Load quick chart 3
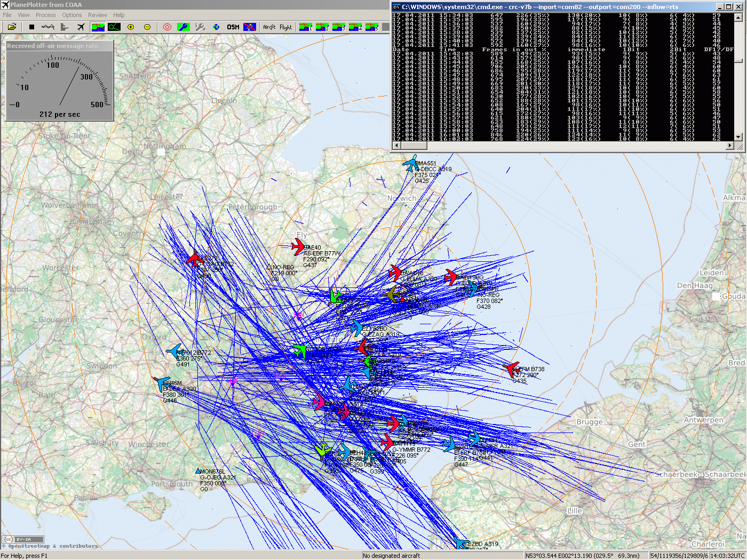 pos(339,27)
